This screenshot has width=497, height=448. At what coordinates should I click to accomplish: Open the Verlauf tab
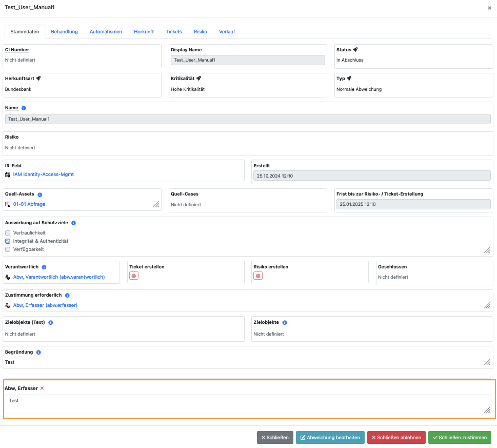tap(227, 32)
